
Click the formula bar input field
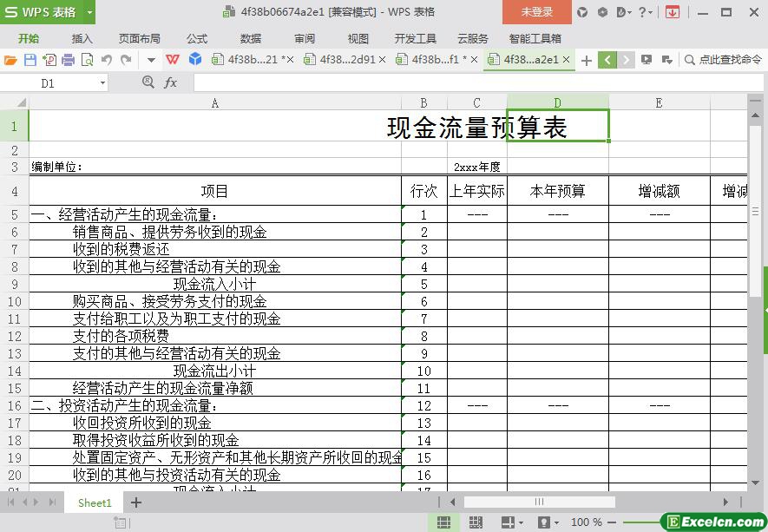[469, 82]
